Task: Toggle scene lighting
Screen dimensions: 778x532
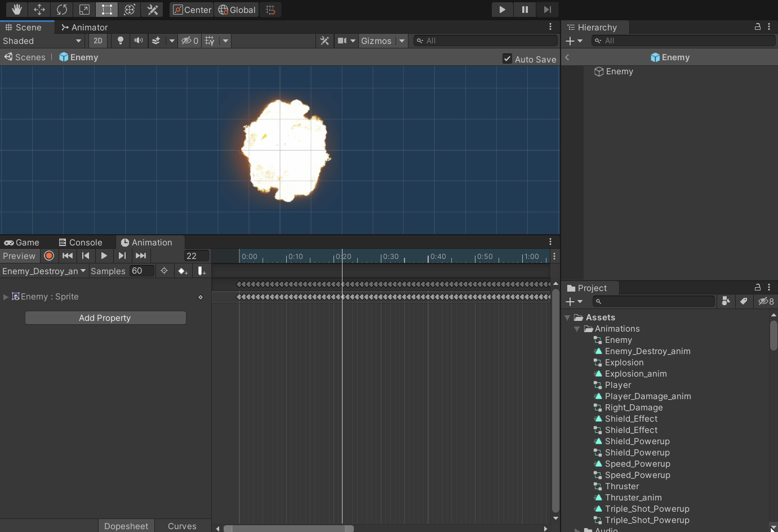Action: coord(120,41)
